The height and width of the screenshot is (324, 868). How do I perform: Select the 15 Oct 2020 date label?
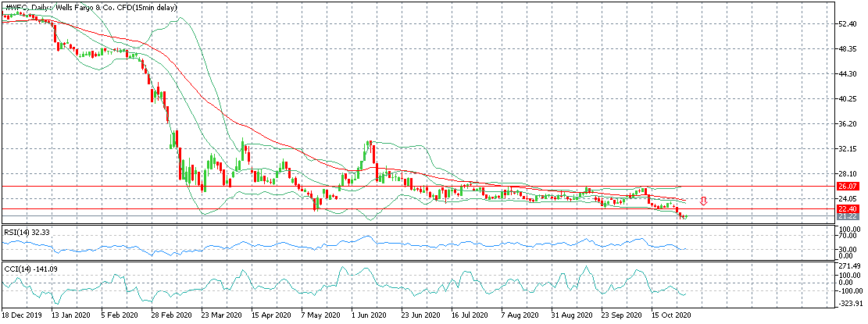point(670,314)
